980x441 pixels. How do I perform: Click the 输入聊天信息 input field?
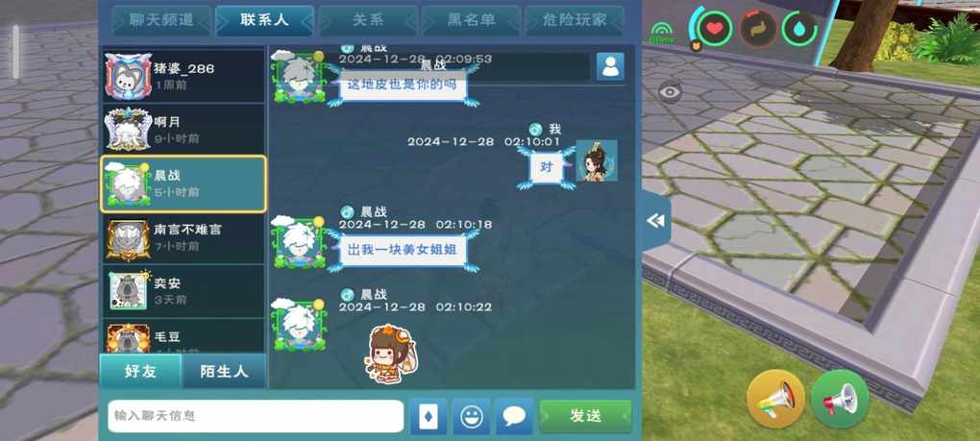pyautogui.click(x=256, y=416)
